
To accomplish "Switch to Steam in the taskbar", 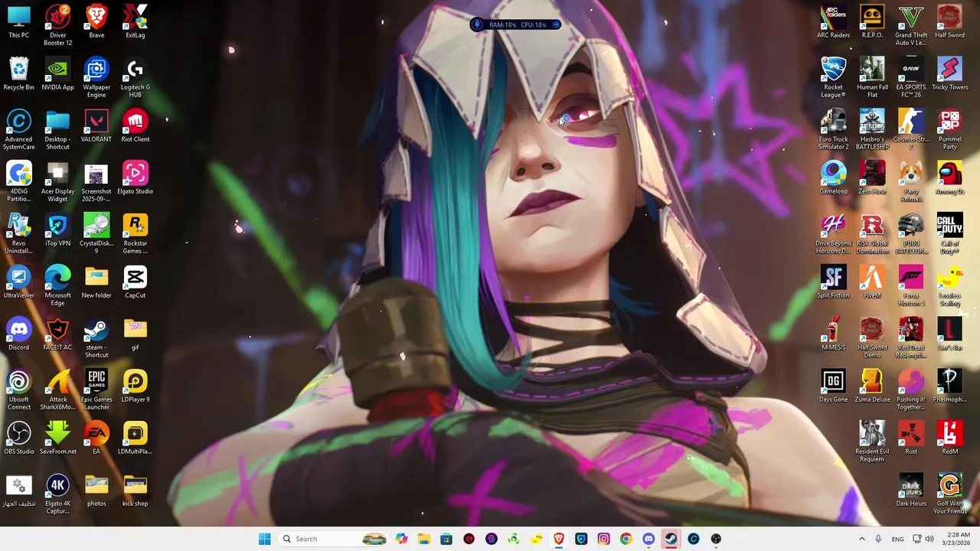I will [671, 539].
